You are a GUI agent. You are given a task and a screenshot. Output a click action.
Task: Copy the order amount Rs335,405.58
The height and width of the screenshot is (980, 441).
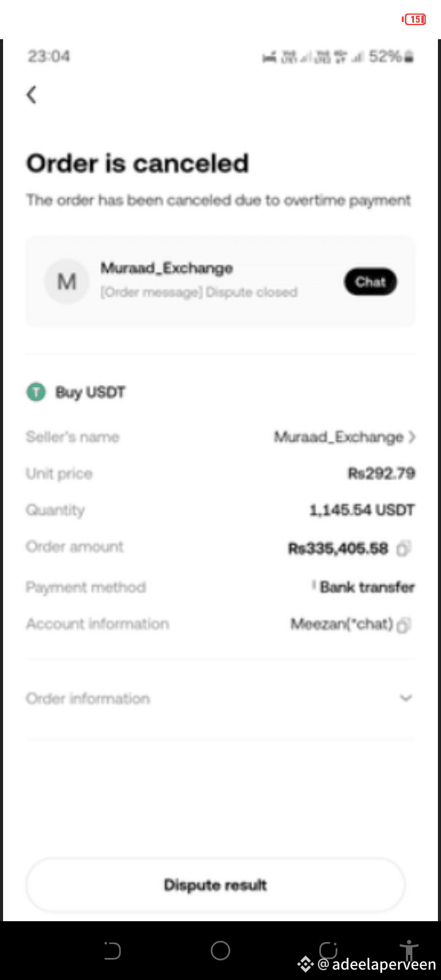click(403, 549)
